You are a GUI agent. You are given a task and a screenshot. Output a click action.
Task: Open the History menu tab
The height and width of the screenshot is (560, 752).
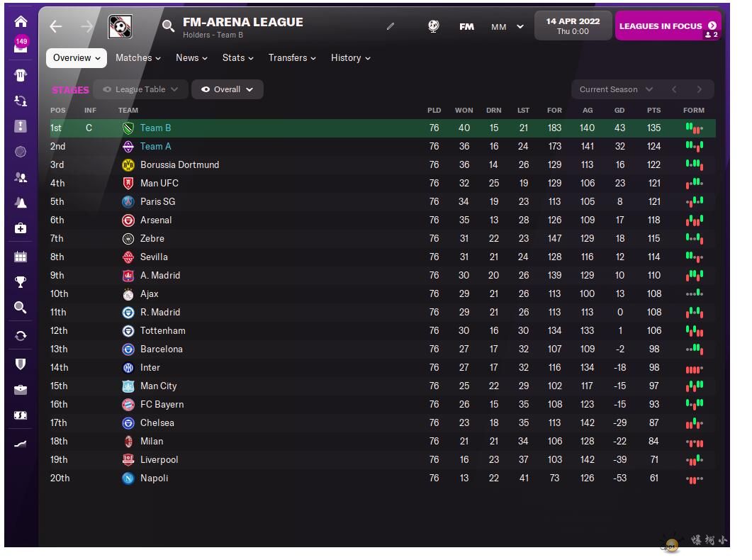(351, 58)
